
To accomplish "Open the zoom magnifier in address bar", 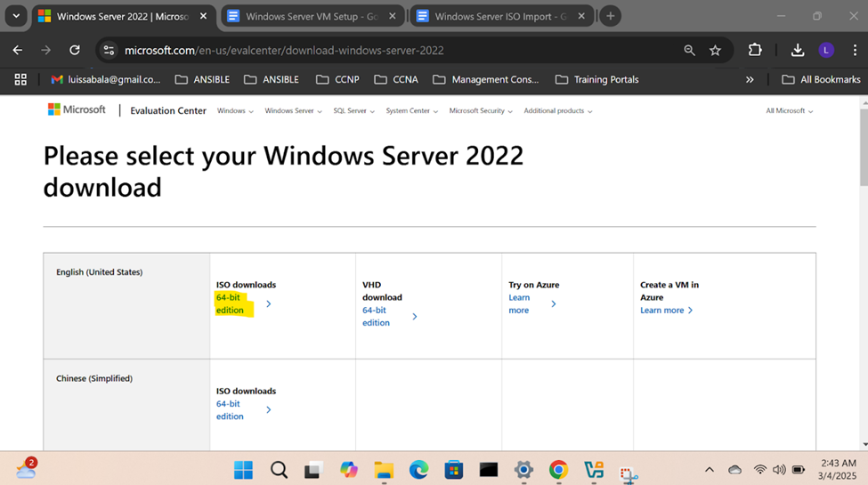I will pyautogui.click(x=689, y=51).
